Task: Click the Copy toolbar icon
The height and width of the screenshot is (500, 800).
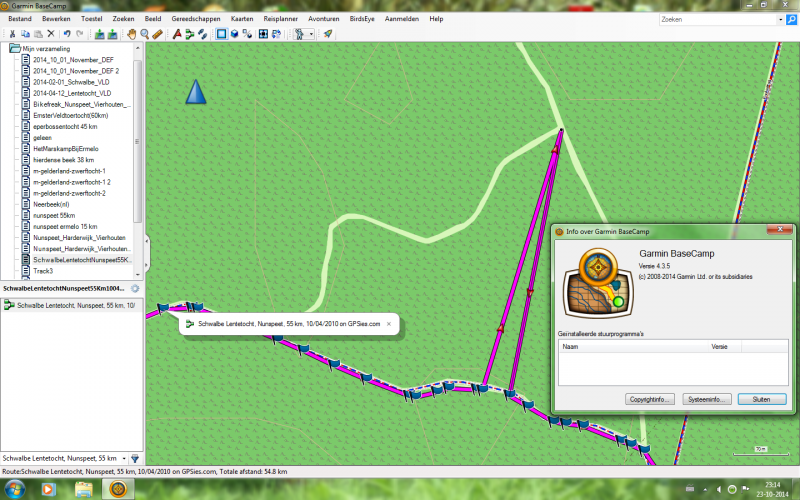Action: click(25, 34)
